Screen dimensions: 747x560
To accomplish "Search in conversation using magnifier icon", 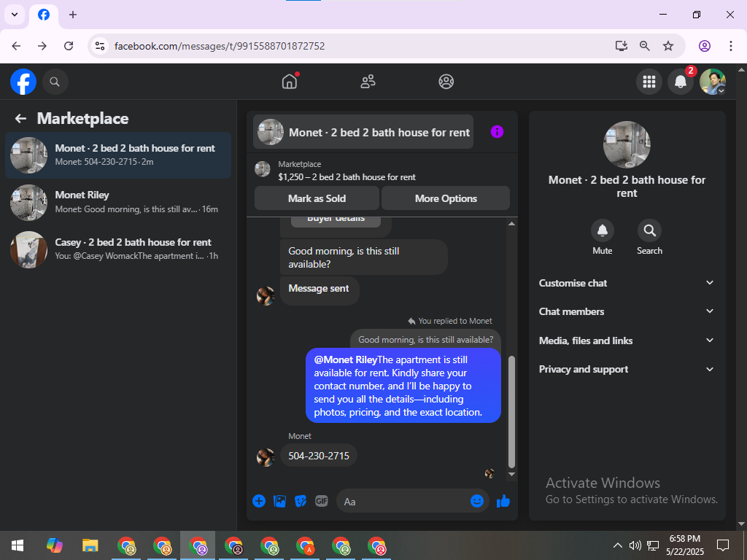I will tap(649, 230).
